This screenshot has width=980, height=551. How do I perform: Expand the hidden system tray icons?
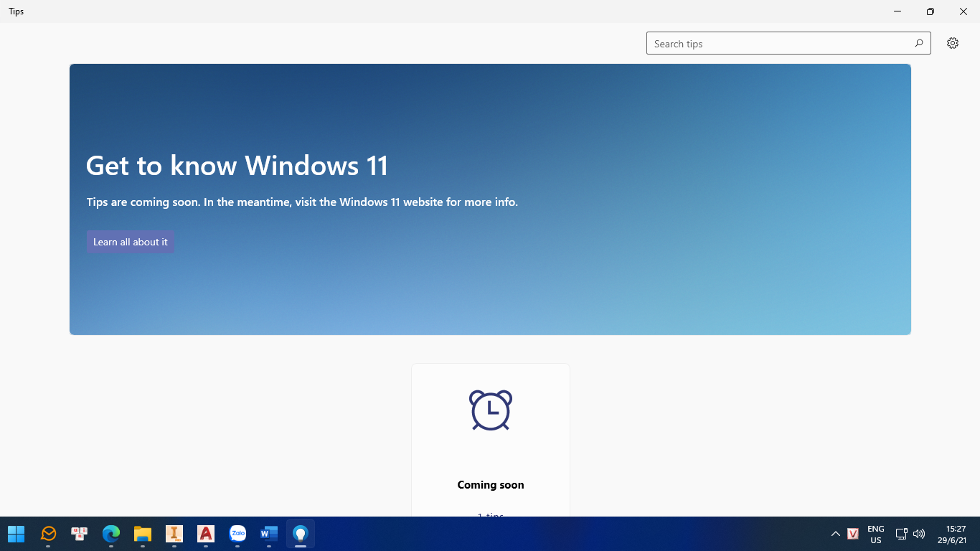click(836, 534)
